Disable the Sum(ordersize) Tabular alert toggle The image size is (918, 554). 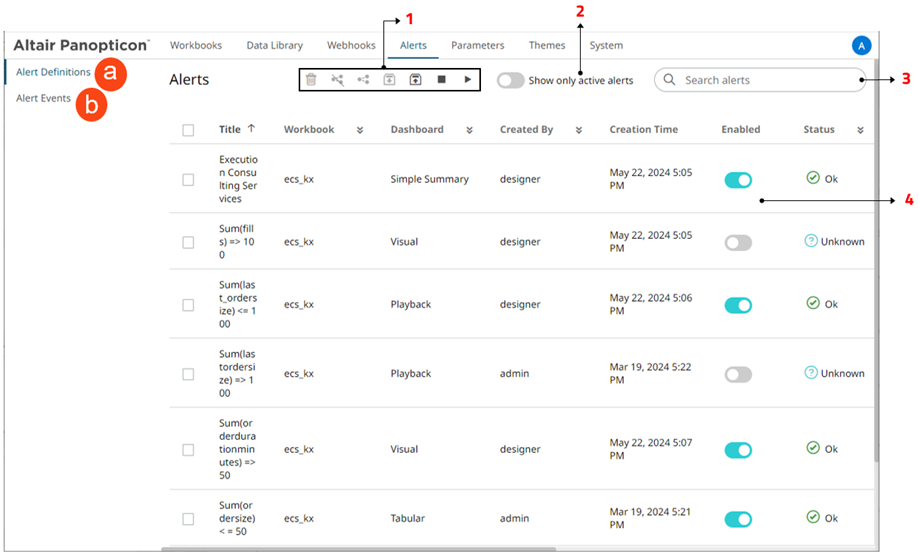coord(738,519)
